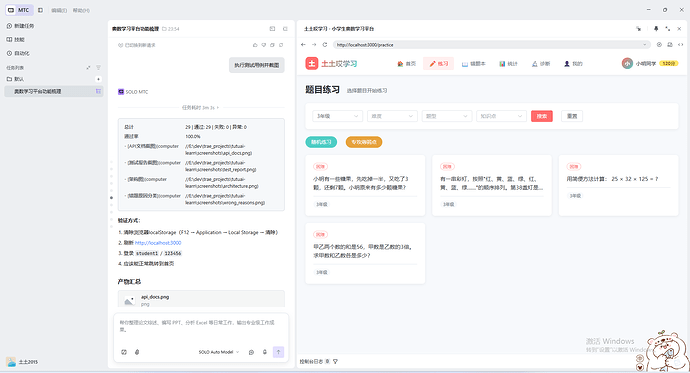The width and height of the screenshot is (690, 373).
Task: Click the red 搜索 button
Action: pyautogui.click(x=542, y=116)
